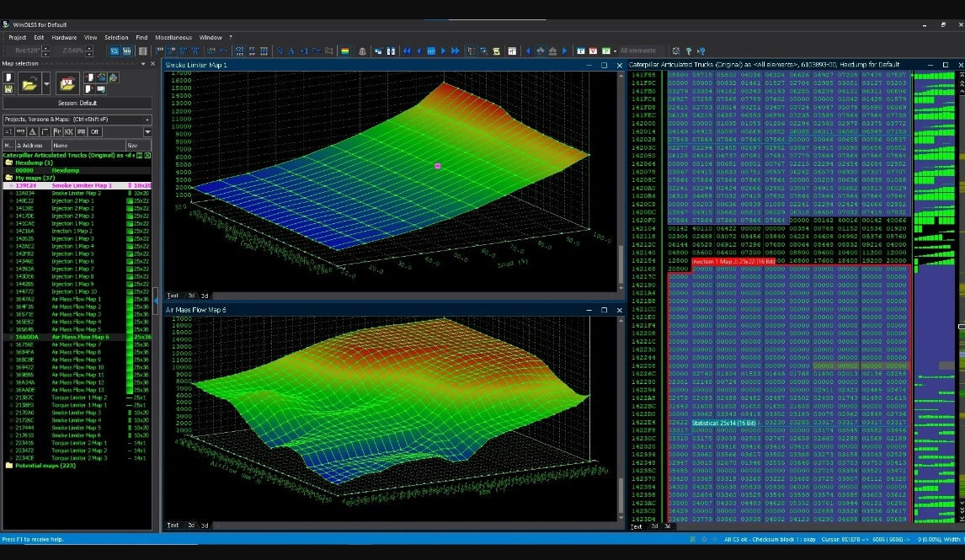This screenshot has height=560, width=965.
Task: Switch Air Mass Flow Map 6 to Text view
Action: click(173, 525)
